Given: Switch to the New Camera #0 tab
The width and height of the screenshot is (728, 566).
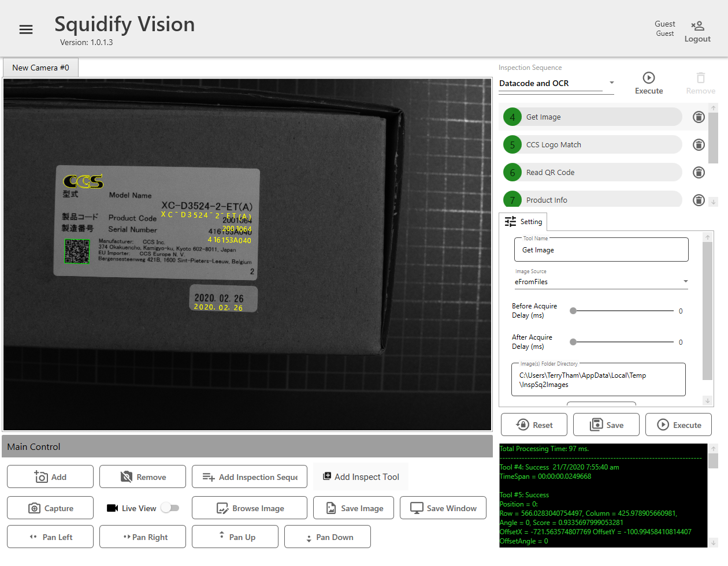Looking at the screenshot, I should [x=40, y=68].
